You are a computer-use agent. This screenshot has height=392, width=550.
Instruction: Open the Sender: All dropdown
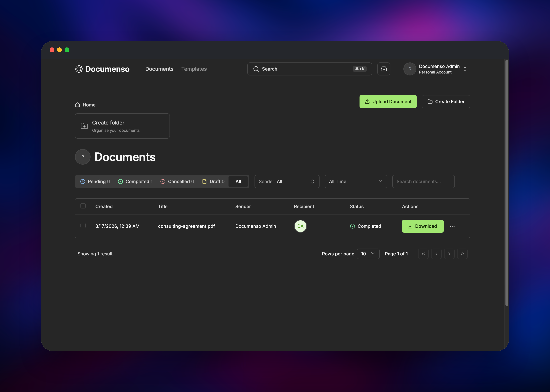(287, 182)
